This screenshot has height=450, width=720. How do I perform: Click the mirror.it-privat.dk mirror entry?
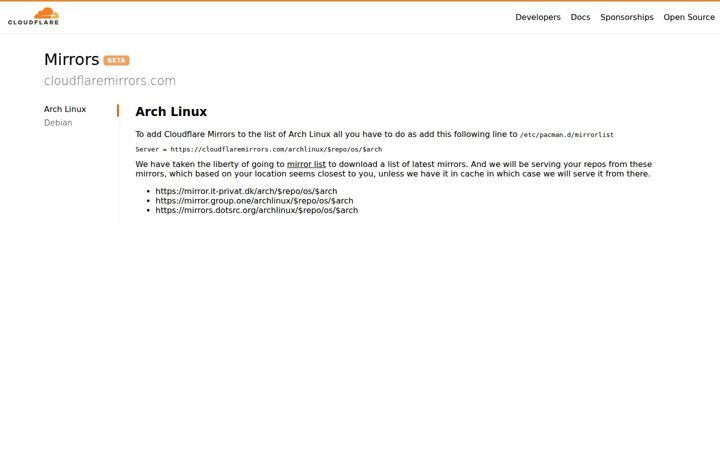point(246,191)
